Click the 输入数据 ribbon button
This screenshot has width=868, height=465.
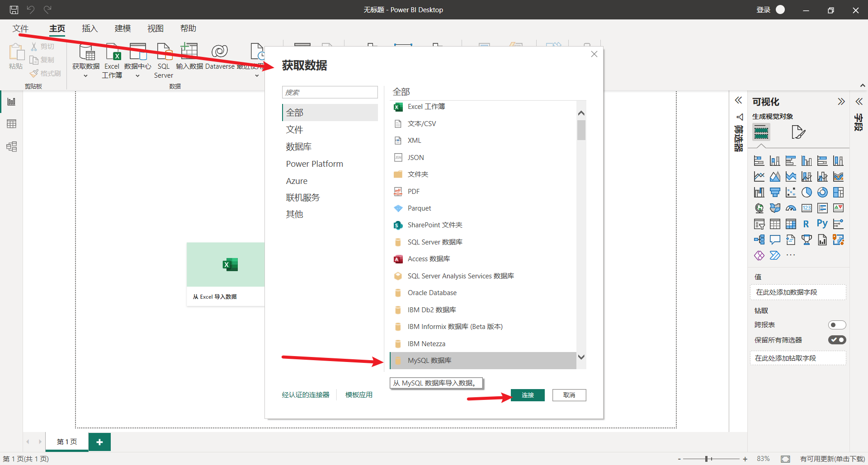189,56
